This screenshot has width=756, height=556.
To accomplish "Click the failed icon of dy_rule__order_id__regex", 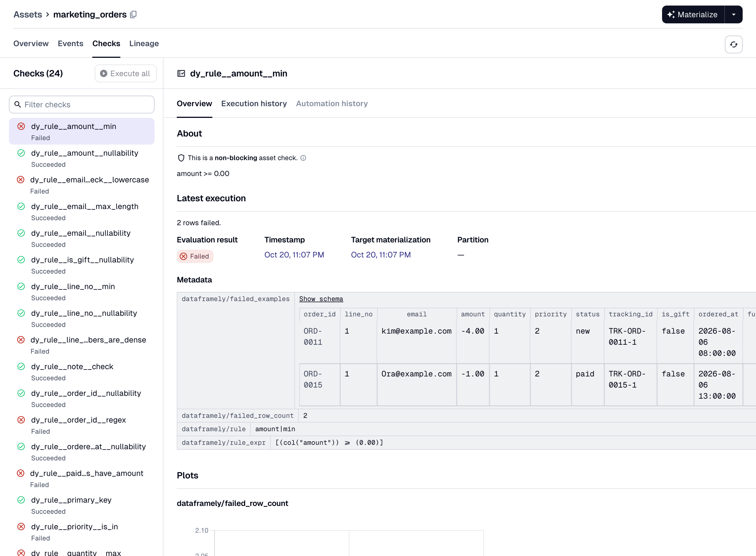I will tap(21, 420).
